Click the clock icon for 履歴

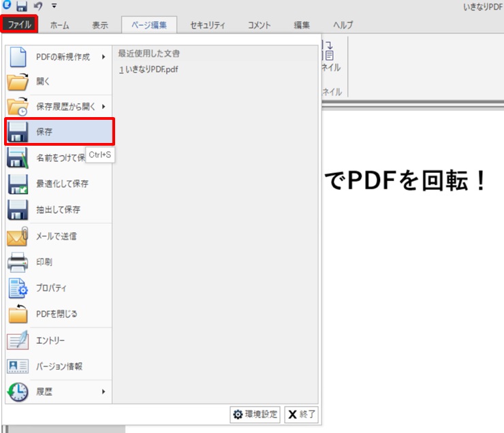coord(18,392)
